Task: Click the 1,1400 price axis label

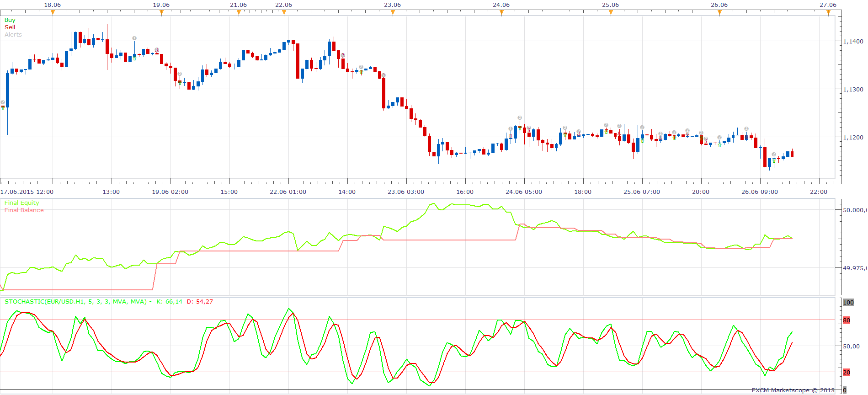Action: [853, 42]
